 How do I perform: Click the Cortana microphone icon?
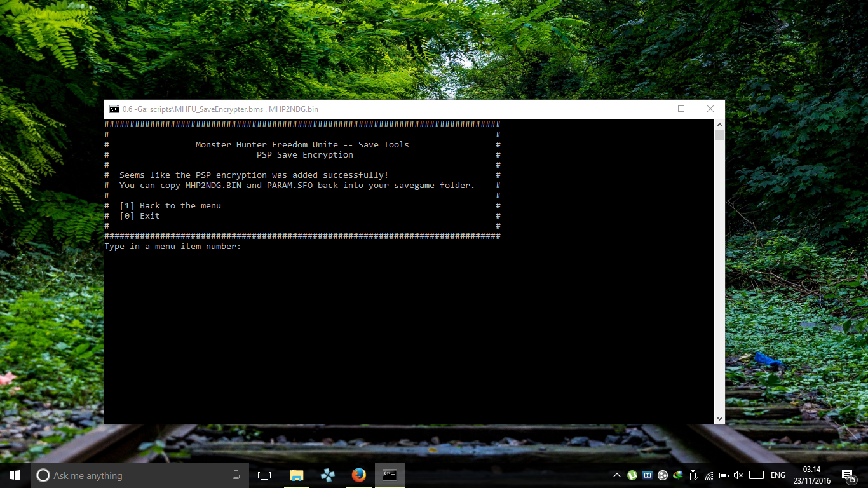point(236,475)
